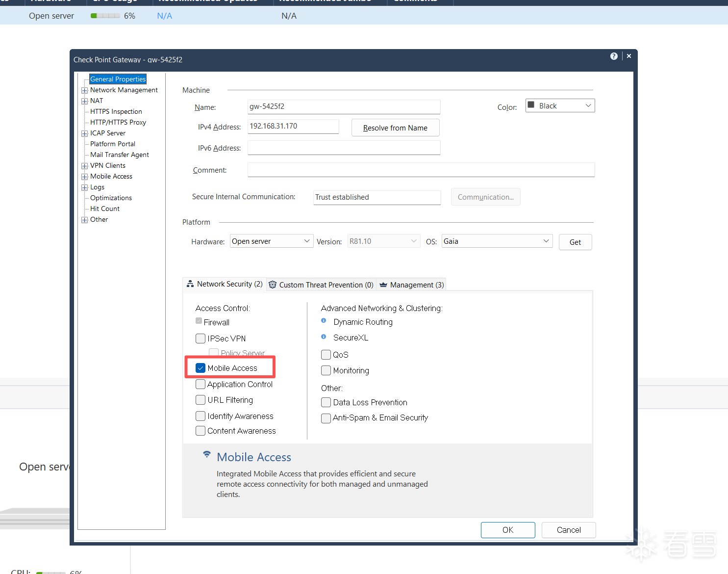Click the Get button
Viewport: 728px width, 574px height.
575,242
